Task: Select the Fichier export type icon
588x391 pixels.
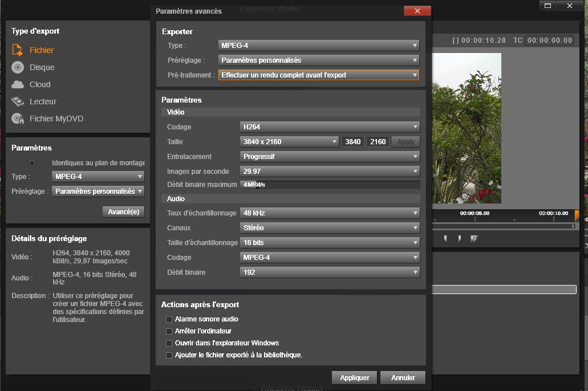Action: 17,50
